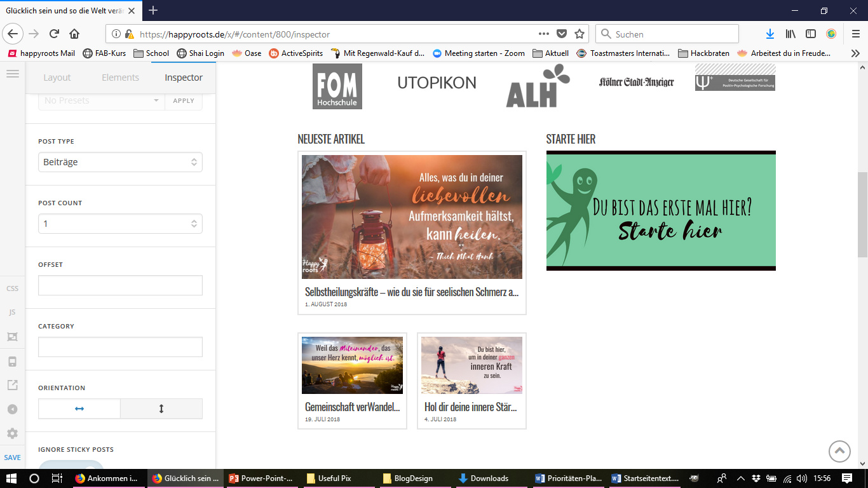Open the custom CSS editor
This screenshot has height=488, width=868.
[x=13, y=288]
